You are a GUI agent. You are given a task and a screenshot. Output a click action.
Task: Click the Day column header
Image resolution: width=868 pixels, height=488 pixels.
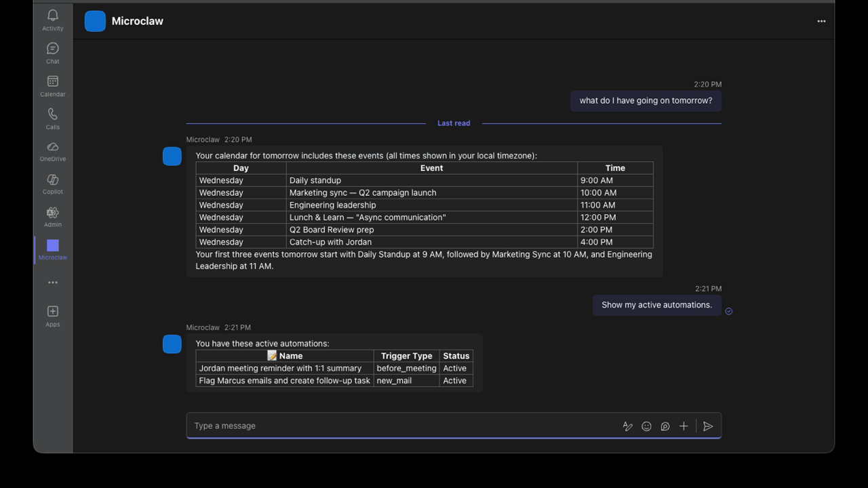pyautogui.click(x=241, y=168)
